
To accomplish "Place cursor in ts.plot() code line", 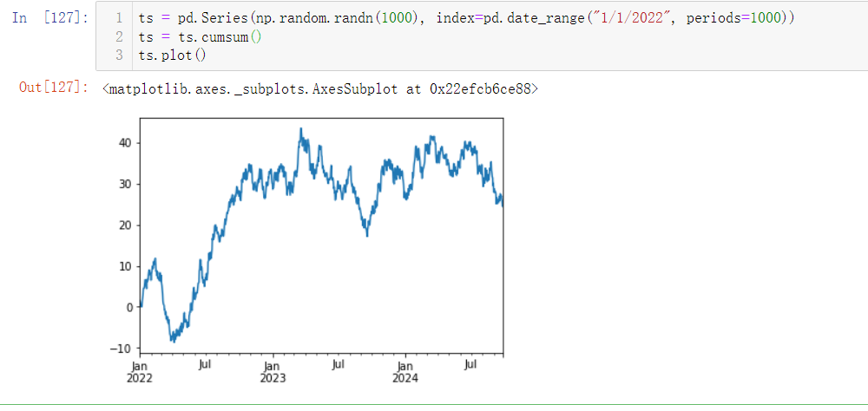I will coord(172,55).
